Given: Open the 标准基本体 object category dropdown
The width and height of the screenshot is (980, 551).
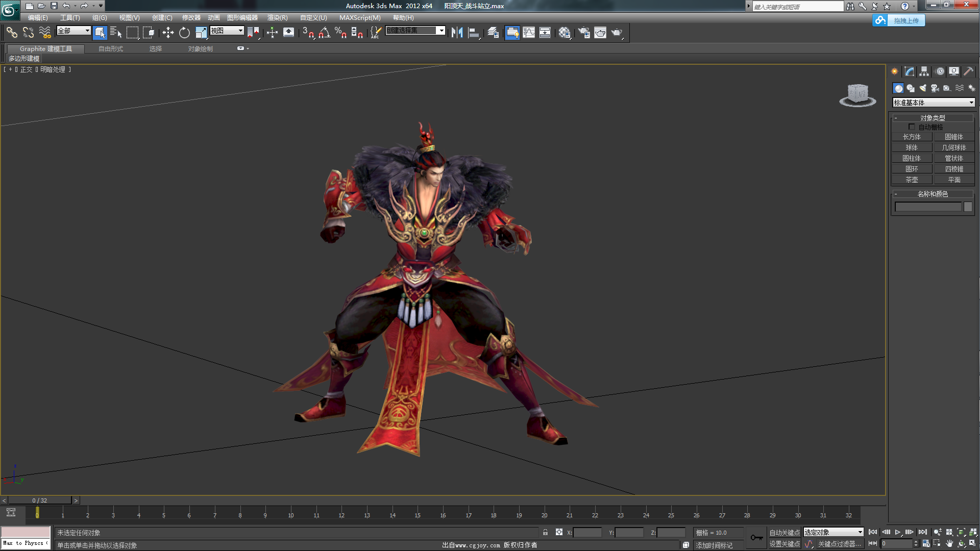Looking at the screenshot, I should click(x=934, y=103).
